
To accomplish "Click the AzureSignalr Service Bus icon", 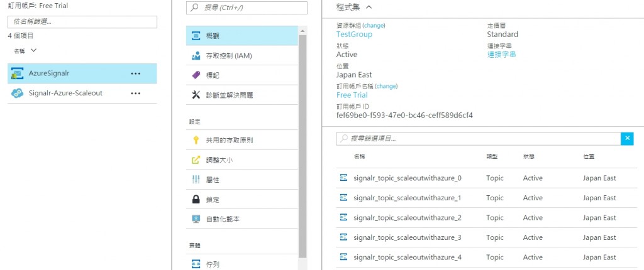I will pyautogui.click(x=17, y=73).
